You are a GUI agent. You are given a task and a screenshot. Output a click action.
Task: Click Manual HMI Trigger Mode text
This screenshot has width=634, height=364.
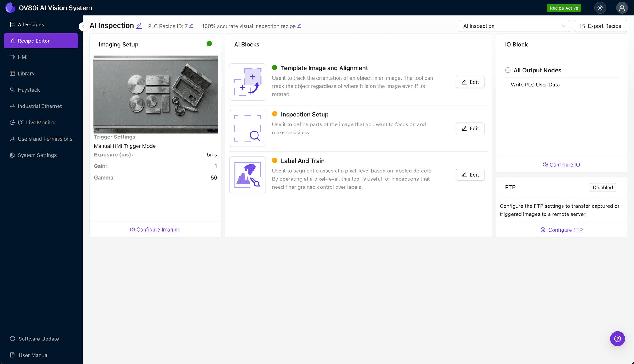click(125, 146)
